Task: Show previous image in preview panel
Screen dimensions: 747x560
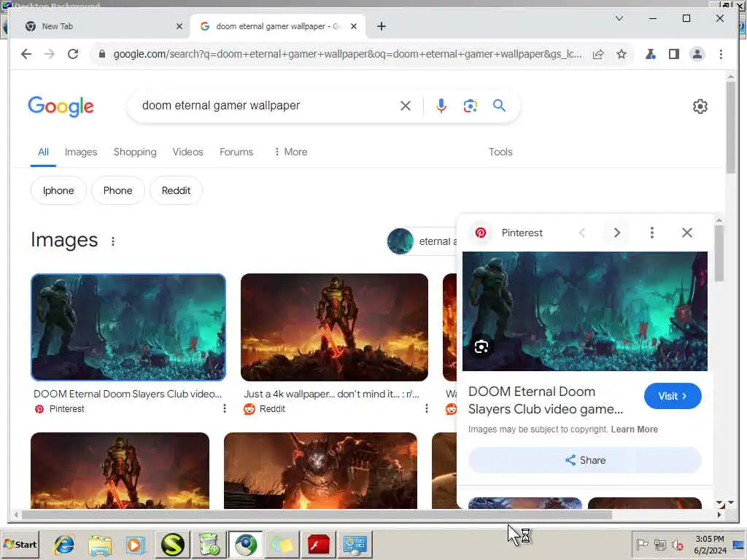Action: pos(581,233)
